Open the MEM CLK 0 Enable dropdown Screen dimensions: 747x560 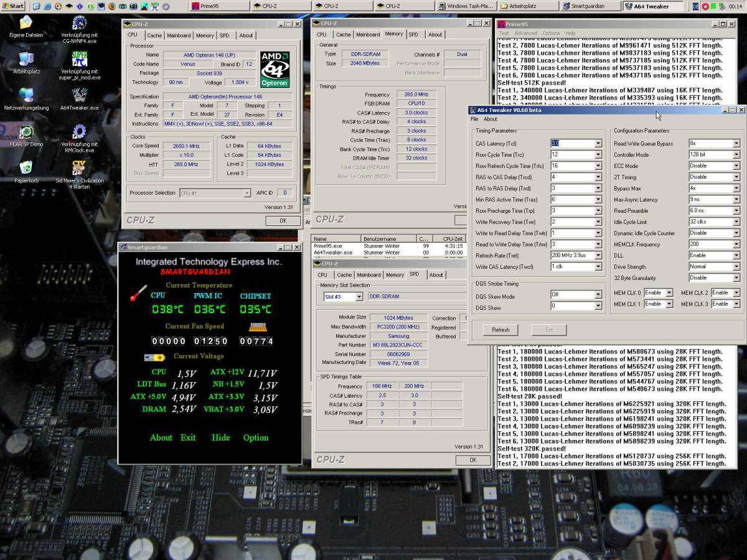click(669, 293)
